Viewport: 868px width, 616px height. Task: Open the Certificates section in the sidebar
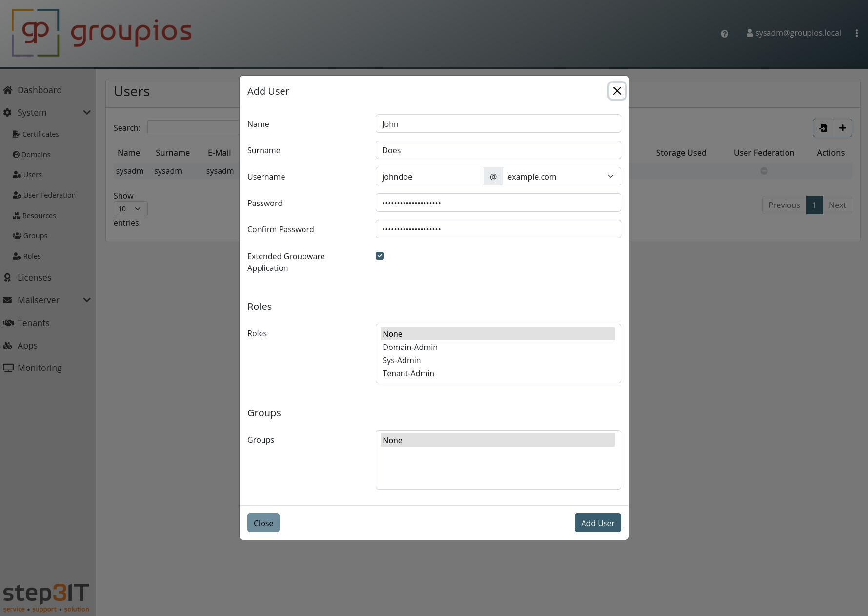[41, 134]
